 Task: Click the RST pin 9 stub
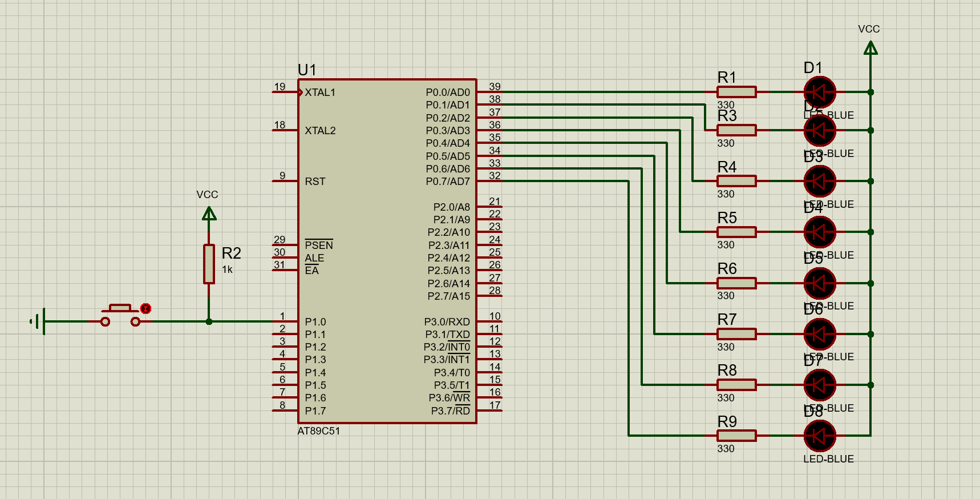pyautogui.click(x=284, y=182)
